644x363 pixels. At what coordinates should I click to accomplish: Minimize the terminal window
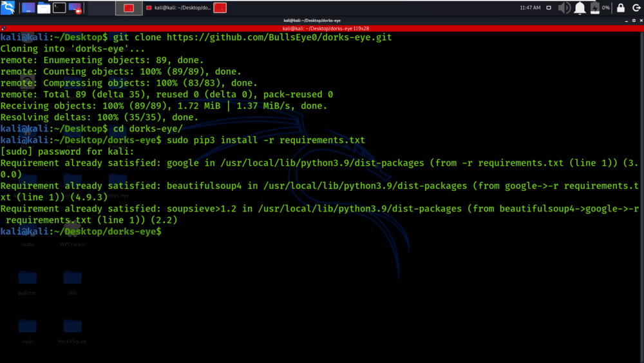tap(627, 21)
